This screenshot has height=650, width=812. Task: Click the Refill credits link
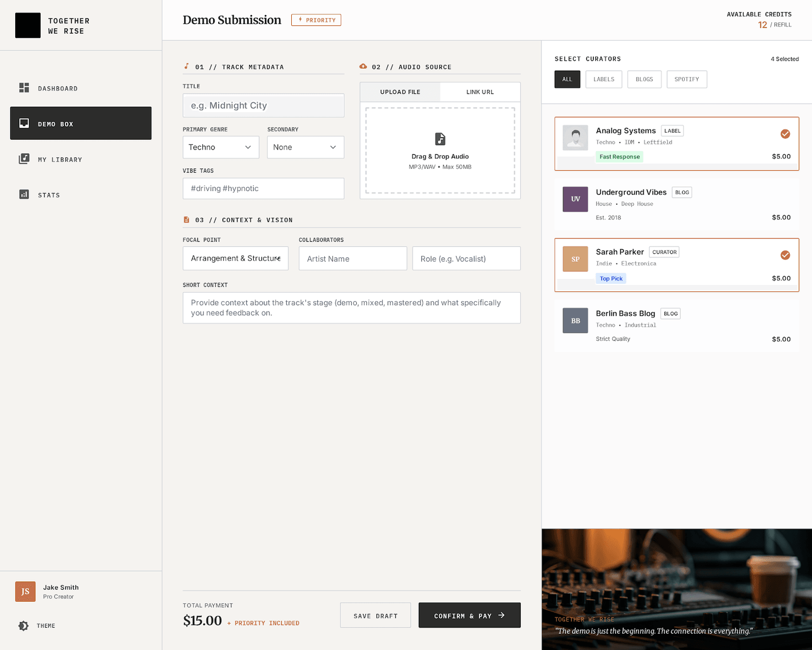(782, 25)
